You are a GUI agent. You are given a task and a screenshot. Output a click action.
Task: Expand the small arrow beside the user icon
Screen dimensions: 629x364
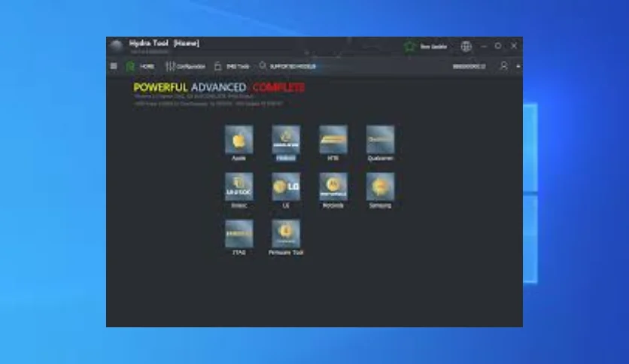coord(518,66)
